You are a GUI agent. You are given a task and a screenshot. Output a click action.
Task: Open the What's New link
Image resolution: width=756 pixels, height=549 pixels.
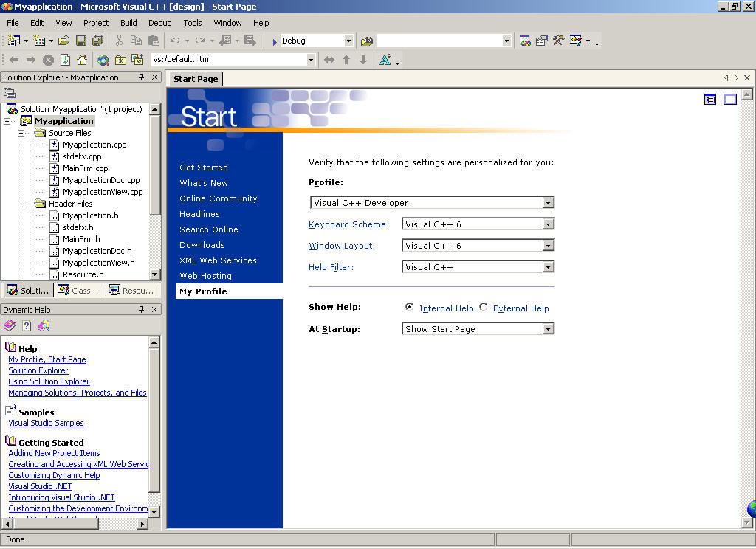coord(204,183)
